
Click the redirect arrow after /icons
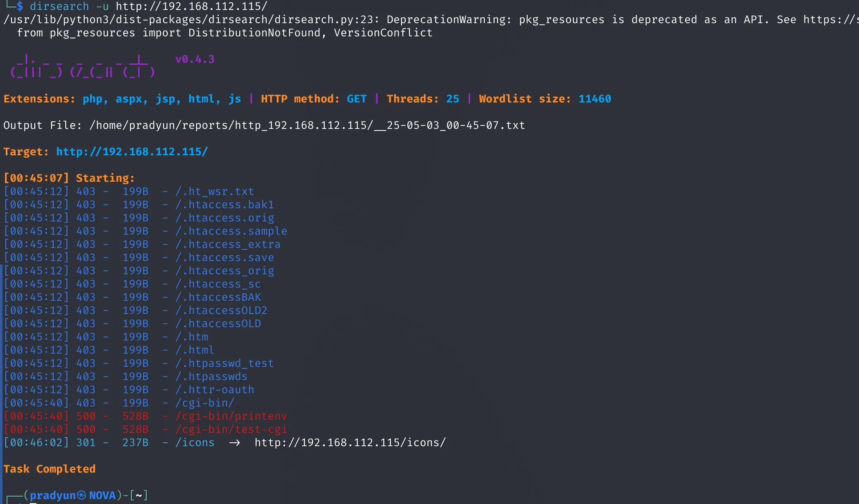(235, 442)
